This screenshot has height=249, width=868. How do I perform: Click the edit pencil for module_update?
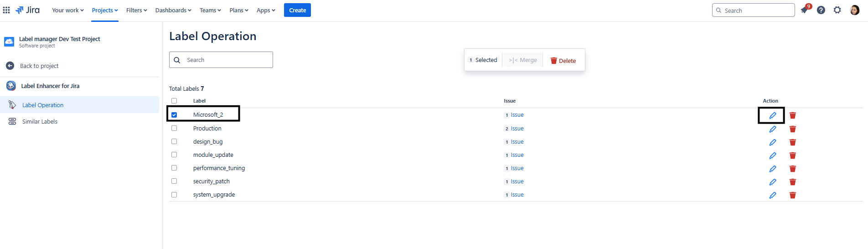click(773, 156)
